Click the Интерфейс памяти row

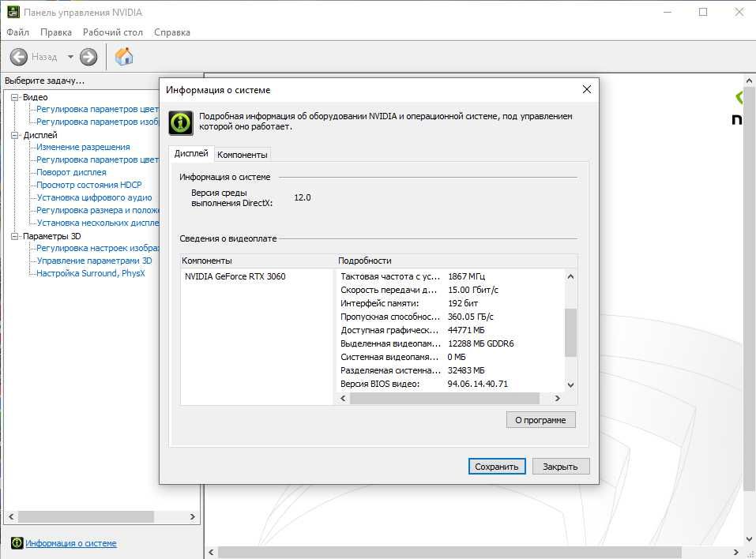(451, 304)
